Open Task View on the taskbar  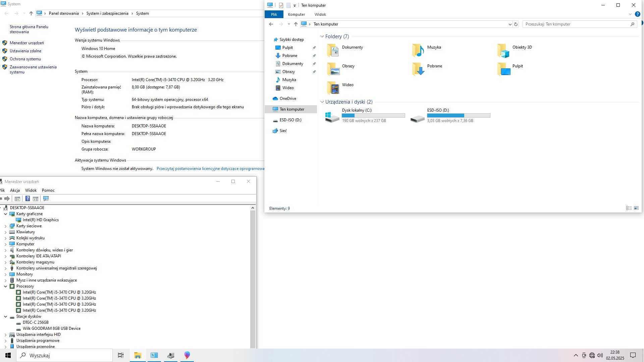click(121, 355)
